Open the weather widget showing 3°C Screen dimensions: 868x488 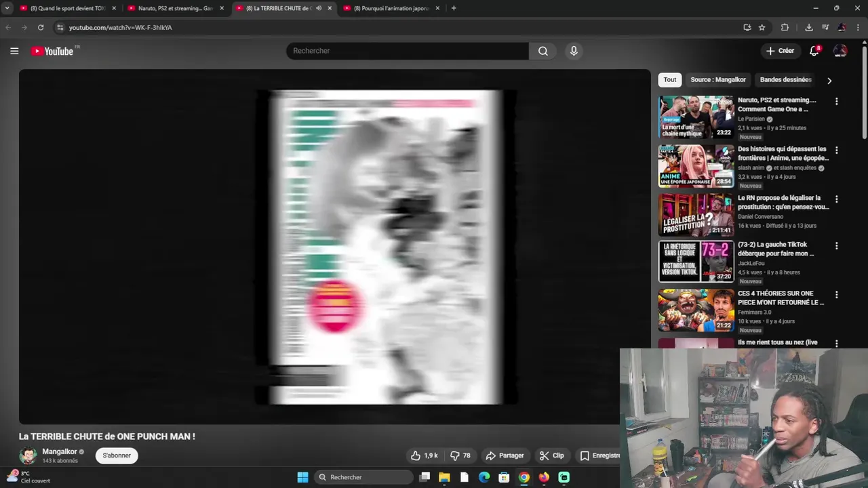[x=28, y=477]
